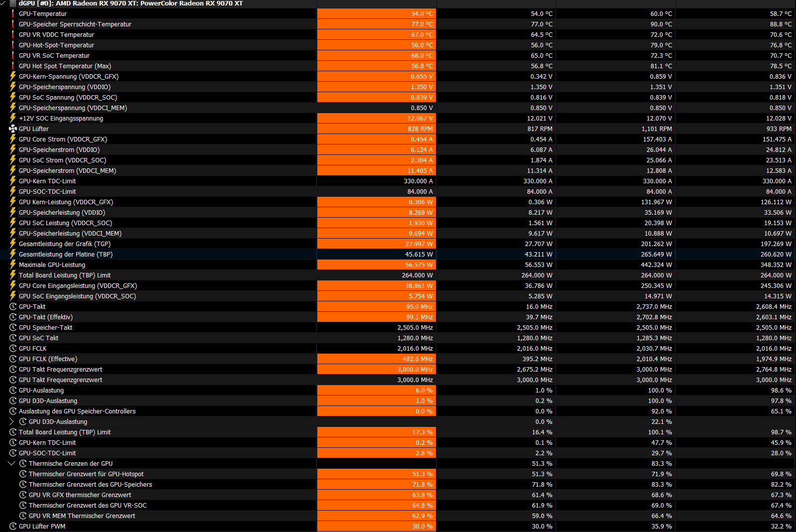This screenshot has height=532, width=796.
Task: Select the GPU-Speicherspannung (VDDIO) label
Action: point(65,87)
